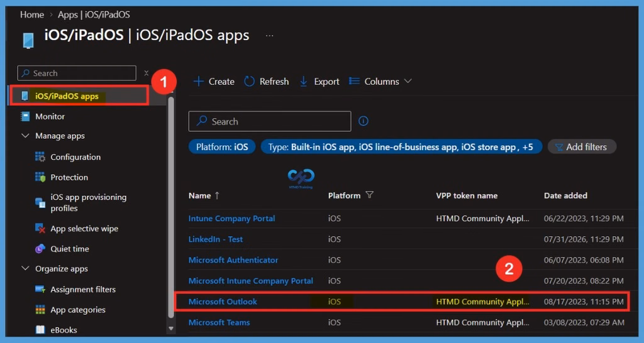The height and width of the screenshot is (343, 644).
Task: Click date 06/22/2023, 11:29 PM cell
Action: tap(584, 218)
